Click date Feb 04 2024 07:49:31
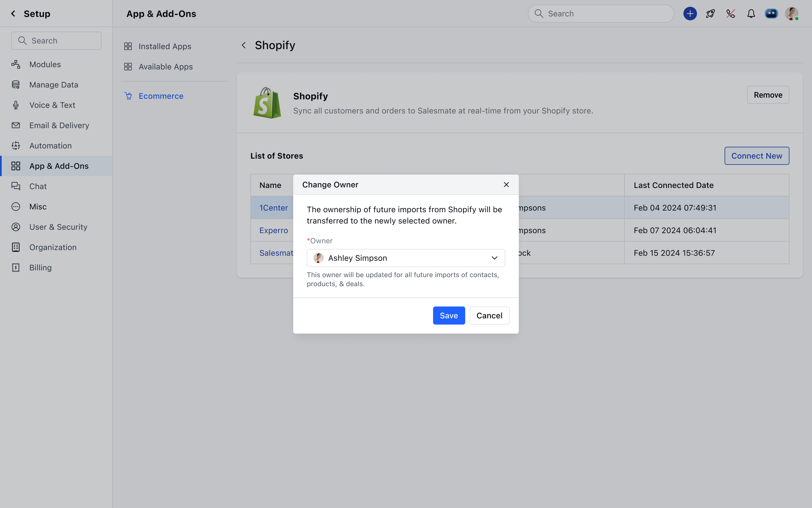This screenshot has width=812, height=508. tap(674, 208)
